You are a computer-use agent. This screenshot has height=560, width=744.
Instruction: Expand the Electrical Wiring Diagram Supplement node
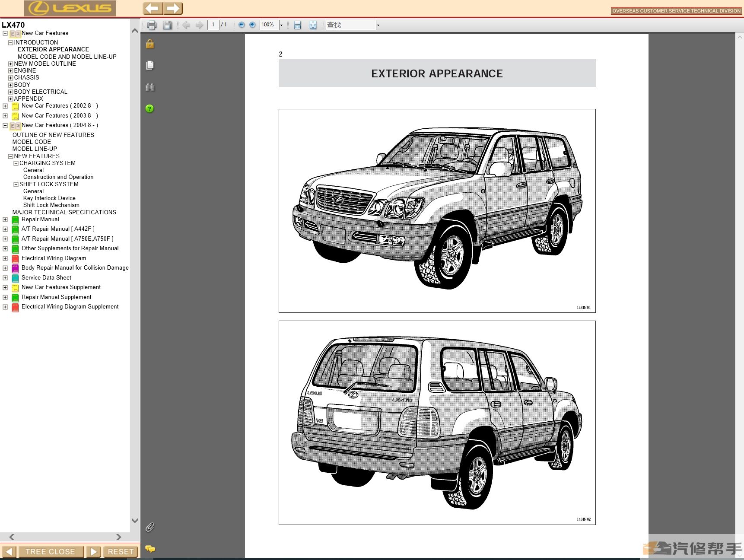coord(5,307)
